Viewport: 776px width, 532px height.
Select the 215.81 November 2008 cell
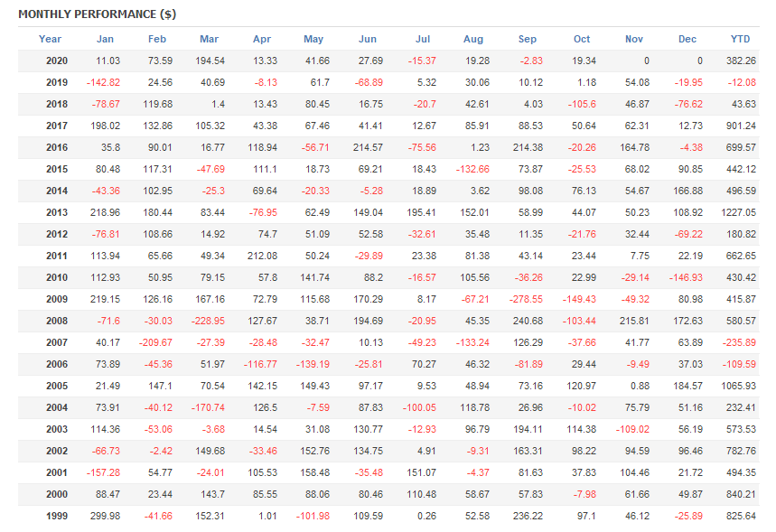(x=634, y=321)
